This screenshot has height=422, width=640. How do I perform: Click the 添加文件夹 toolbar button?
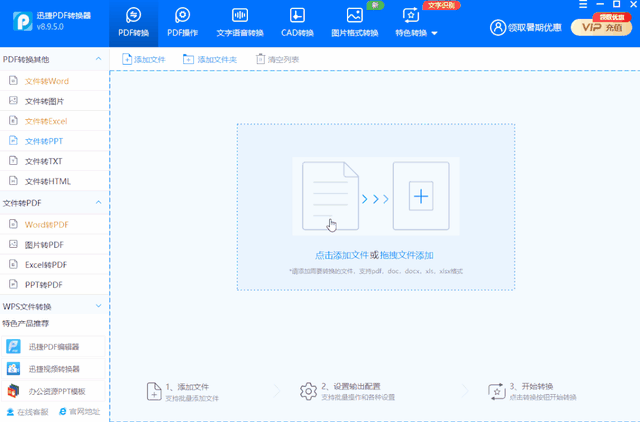(210, 60)
